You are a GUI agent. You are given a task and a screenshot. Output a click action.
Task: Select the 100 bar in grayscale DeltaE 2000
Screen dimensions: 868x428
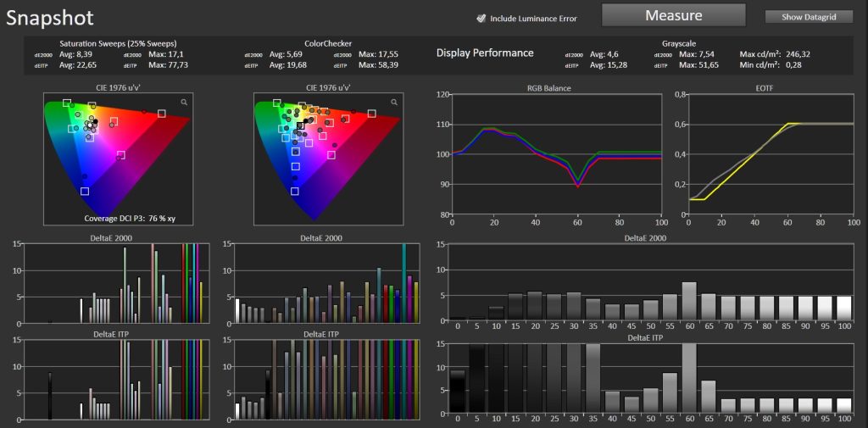click(x=843, y=307)
